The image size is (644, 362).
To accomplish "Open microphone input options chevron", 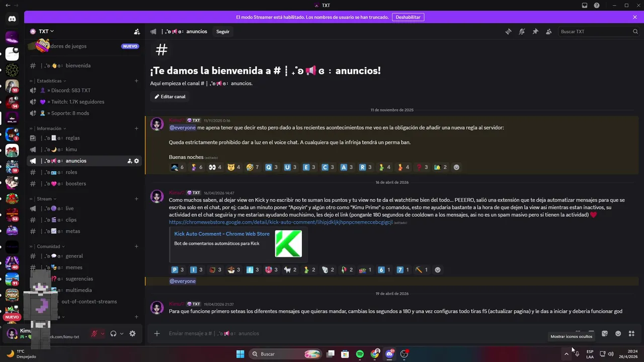I will tap(103, 333).
